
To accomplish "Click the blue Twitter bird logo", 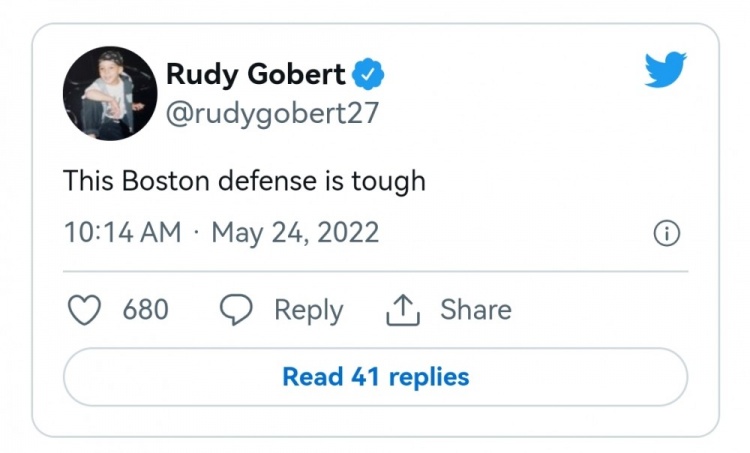I will point(665,69).
